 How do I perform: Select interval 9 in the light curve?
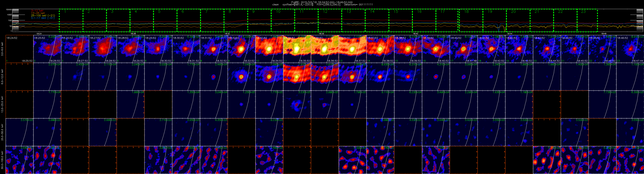tap(259, 21)
